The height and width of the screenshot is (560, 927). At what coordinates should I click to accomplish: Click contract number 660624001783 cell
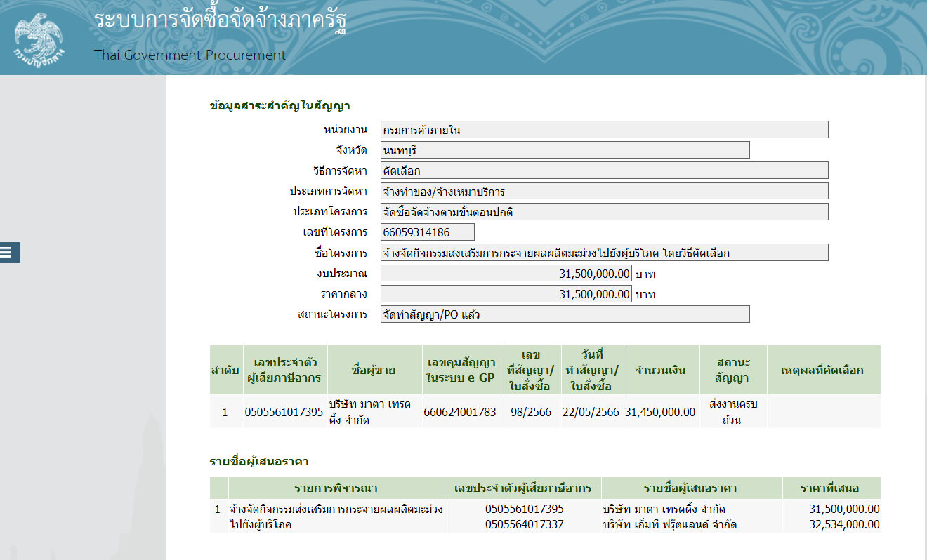click(x=460, y=412)
